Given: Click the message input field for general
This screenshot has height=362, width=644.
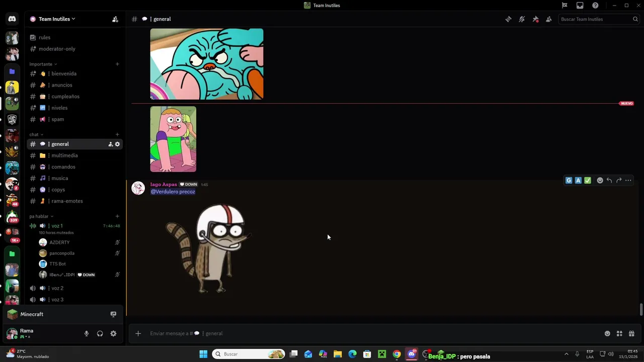Looking at the screenshot, I should (x=372, y=333).
